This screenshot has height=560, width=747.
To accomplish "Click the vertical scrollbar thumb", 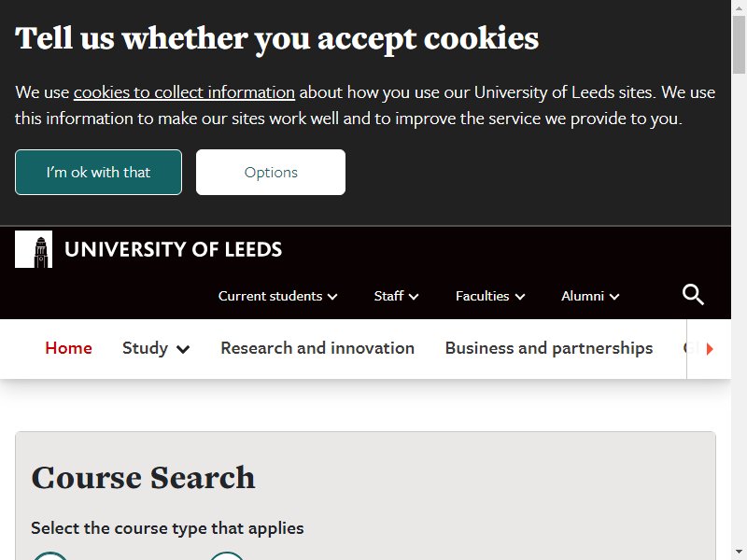I will click(x=739, y=45).
